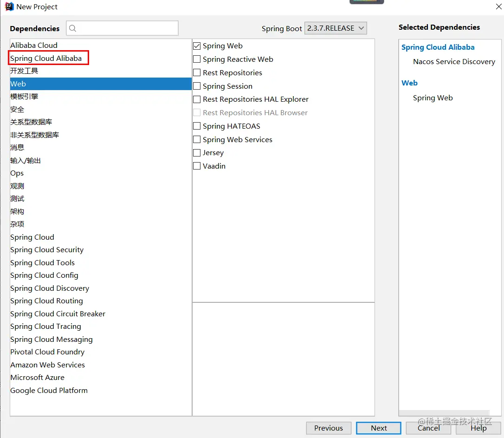This screenshot has width=504, height=438.
Task: Uncheck the Spring Web checkbox
Action: click(x=197, y=46)
